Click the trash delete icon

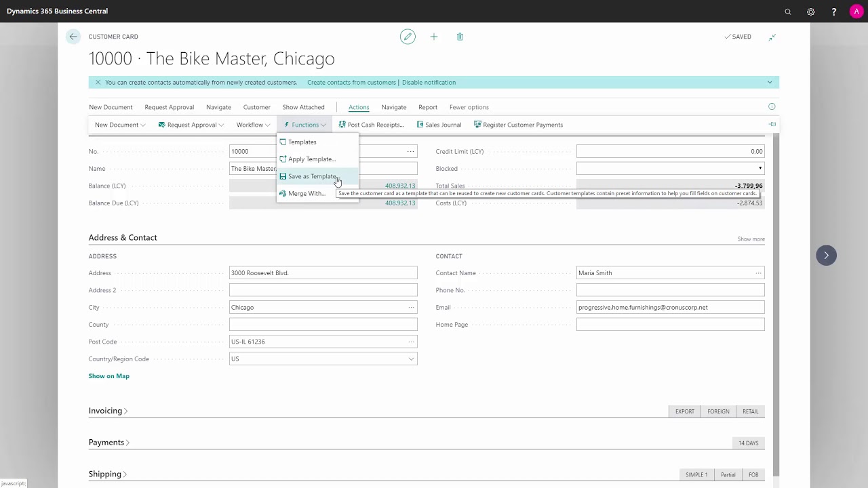click(460, 37)
